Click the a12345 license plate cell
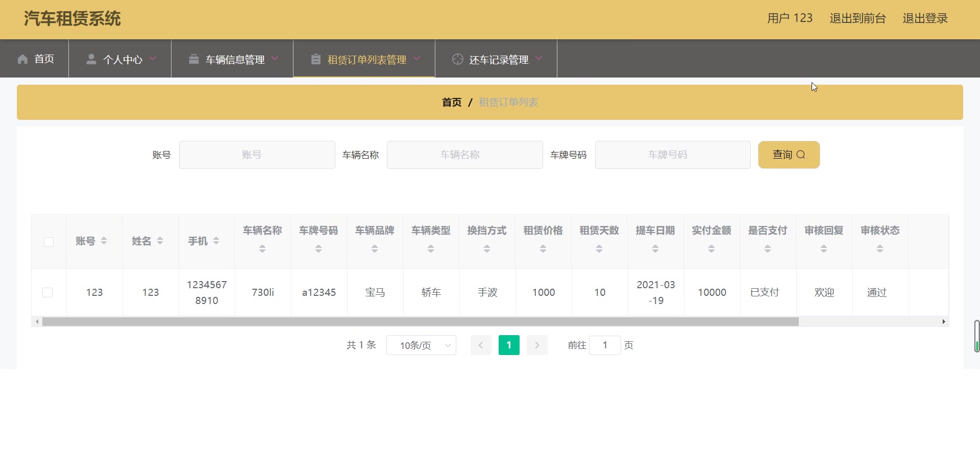Screen dimensions: 980x455 [319, 293]
